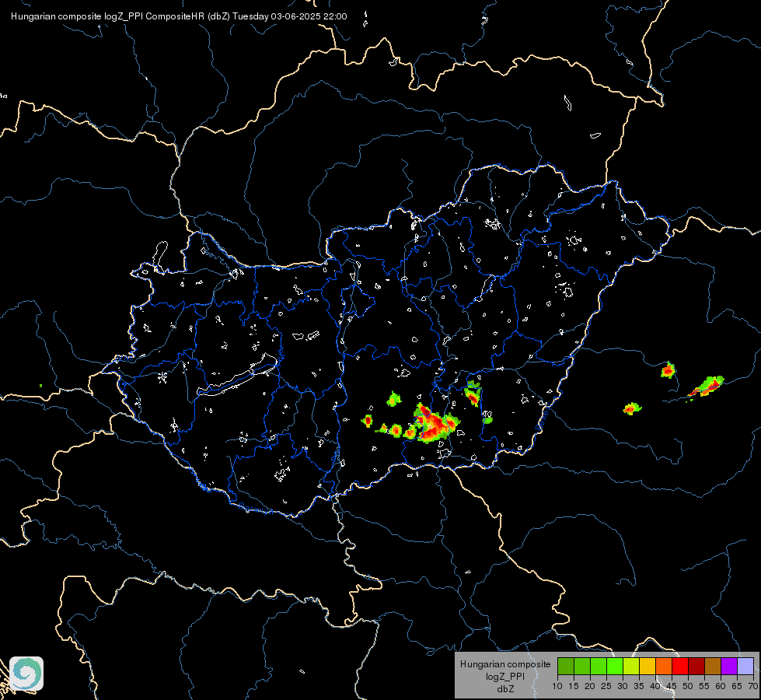Click the legend label 'Hungarian composite'

tap(505, 664)
